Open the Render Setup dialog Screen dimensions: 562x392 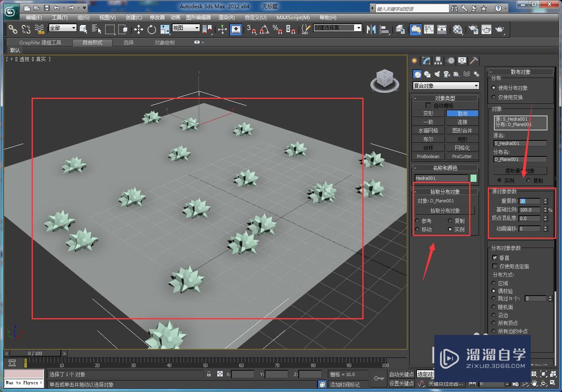(x=473, y=29)
